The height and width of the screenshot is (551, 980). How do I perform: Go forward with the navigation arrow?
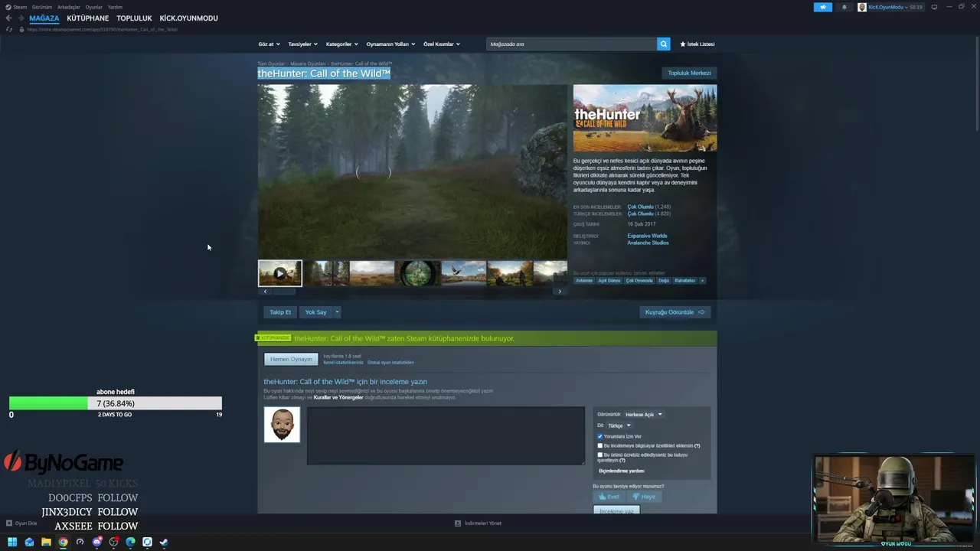click(x=21, y=18)
